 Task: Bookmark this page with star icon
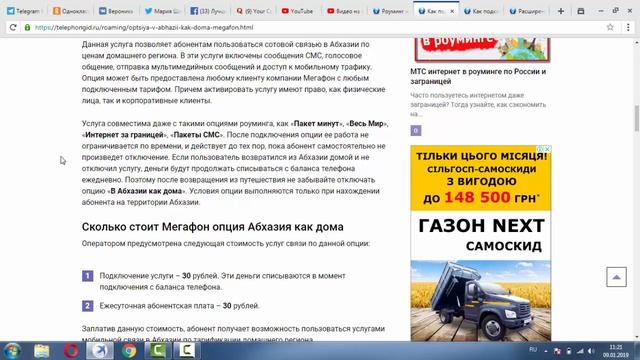point(610,27)
